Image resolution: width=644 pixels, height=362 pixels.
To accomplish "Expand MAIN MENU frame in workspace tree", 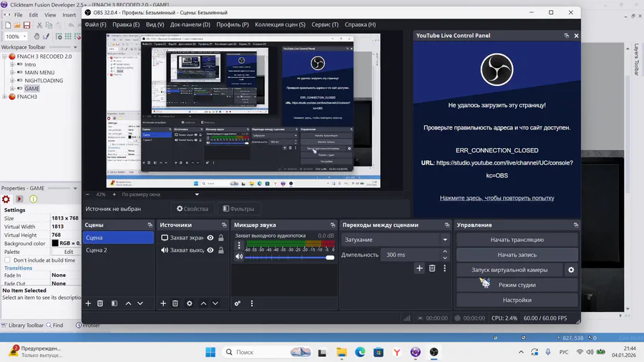I will click(12, 73).
